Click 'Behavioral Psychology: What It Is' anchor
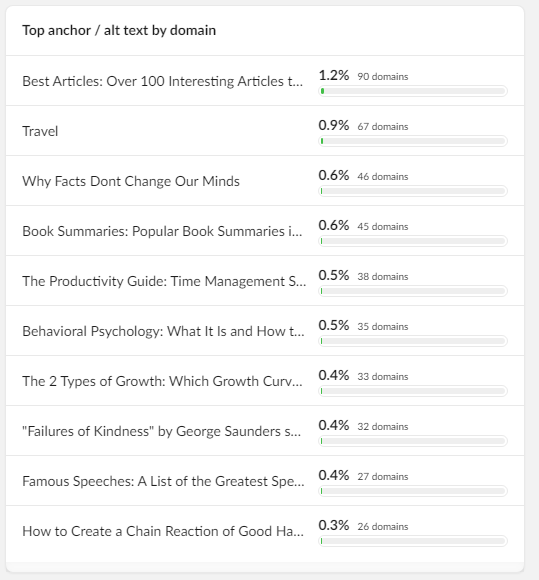539x580 pixels. pyautogui.click(x=163, y=331)
